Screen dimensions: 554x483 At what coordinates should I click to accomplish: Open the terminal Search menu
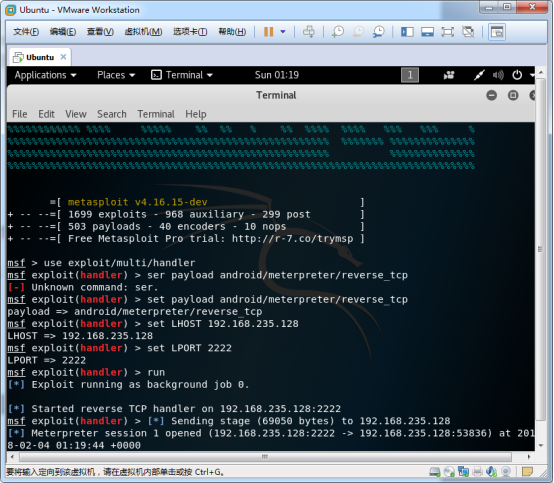112,114
